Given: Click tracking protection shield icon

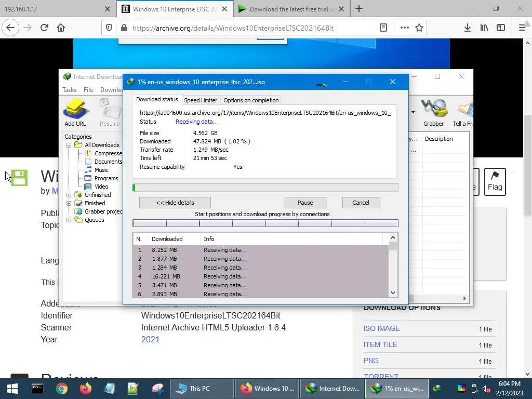Looking at the screenshot, I should pyautogui.click(x=109, y=28).
